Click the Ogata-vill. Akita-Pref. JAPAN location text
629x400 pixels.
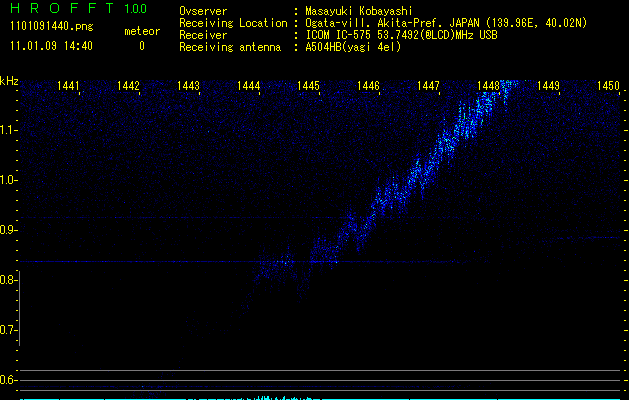[446, 23]
